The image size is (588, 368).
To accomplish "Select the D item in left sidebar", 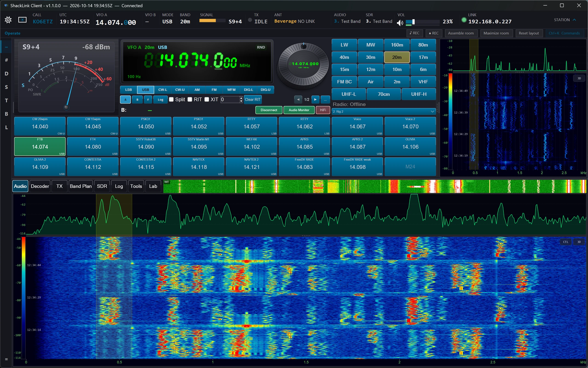I will point(7,74).
